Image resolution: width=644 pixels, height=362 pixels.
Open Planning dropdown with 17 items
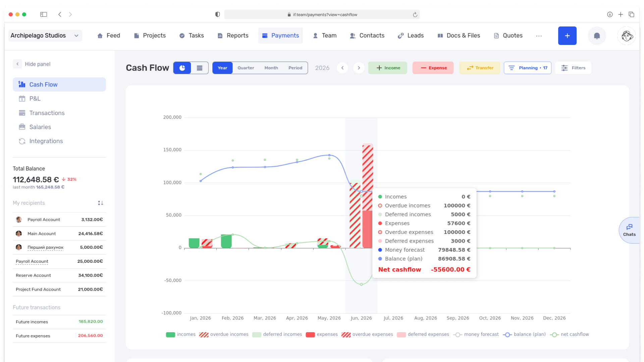tap(528, 68)
